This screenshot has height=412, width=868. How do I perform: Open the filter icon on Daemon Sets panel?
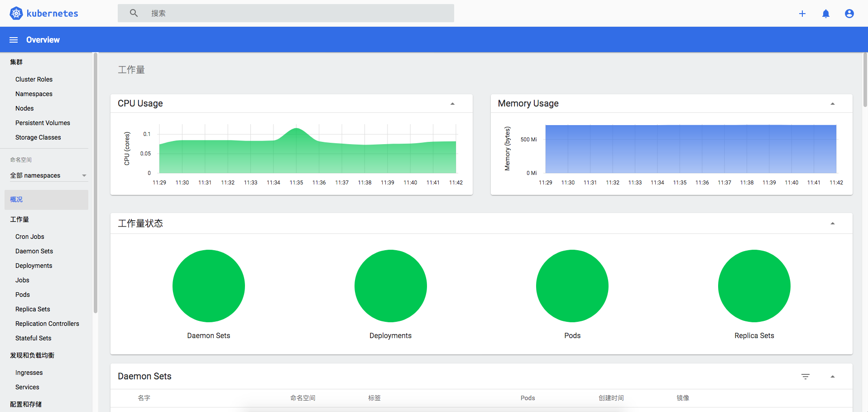pyautogui.click(x=806, y=376)
